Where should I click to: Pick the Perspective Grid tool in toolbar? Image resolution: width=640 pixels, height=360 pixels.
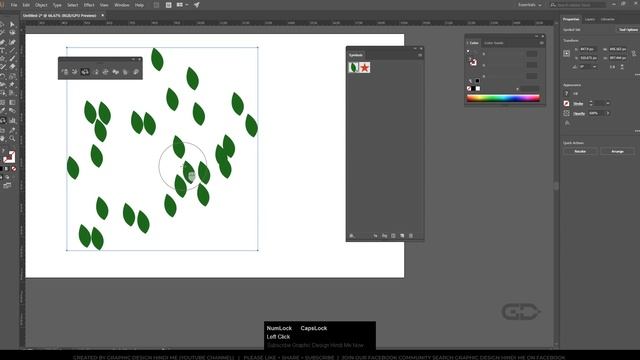12,93
